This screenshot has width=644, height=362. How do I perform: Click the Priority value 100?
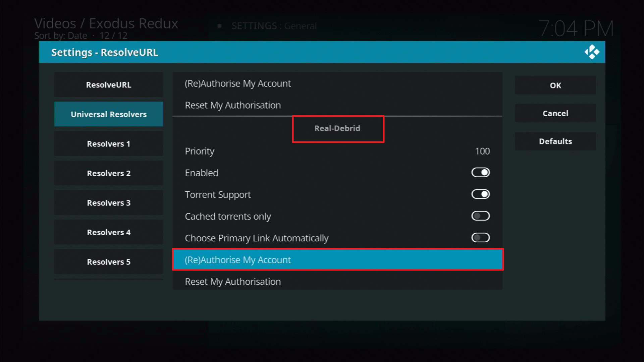(x=482, y=151)
